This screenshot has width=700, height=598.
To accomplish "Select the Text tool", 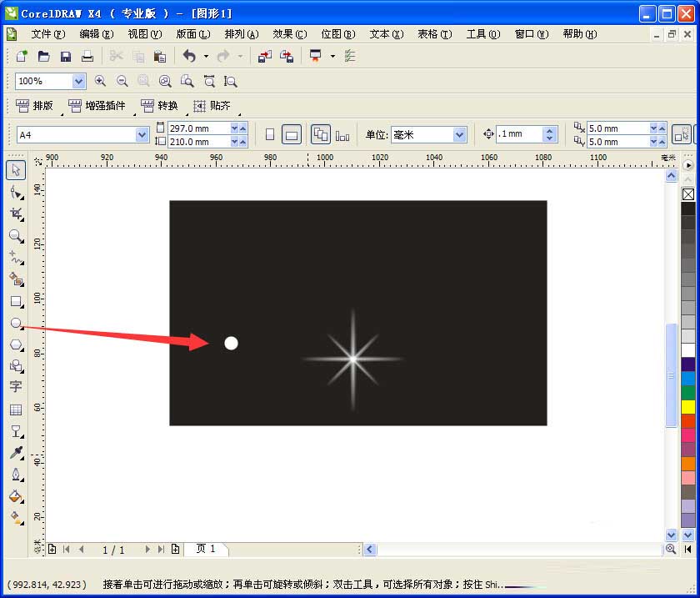I will pyautogui.click(x=15, y=386).
